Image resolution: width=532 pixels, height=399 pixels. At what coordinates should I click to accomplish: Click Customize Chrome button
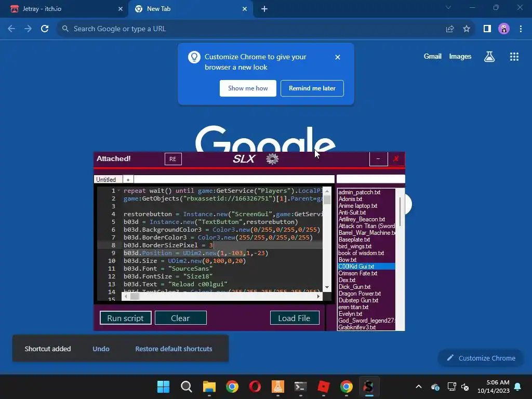(x=481, y=358)
